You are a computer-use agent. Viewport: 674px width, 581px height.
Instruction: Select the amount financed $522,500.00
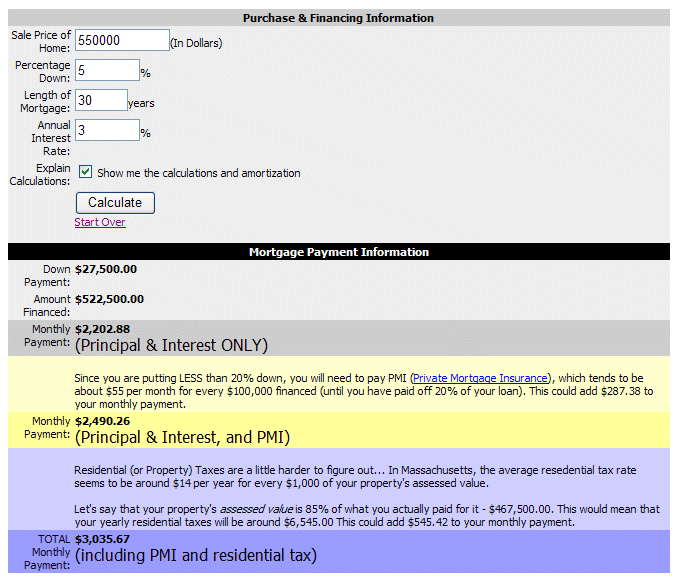(110, 300)
